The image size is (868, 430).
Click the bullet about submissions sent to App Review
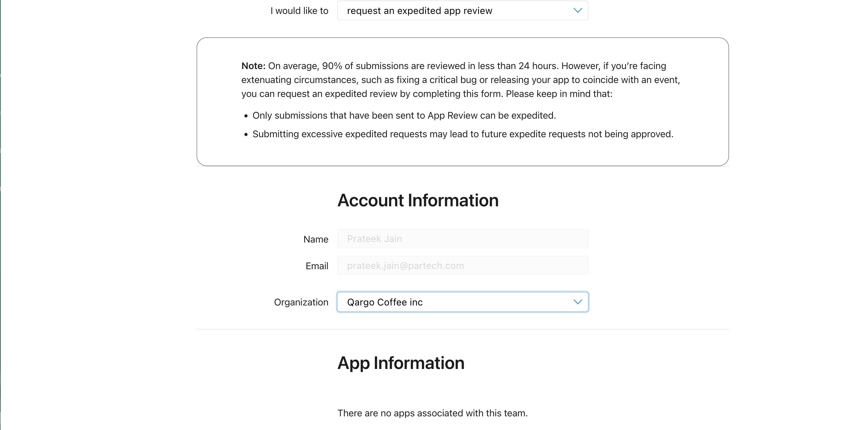coord(404,116)
